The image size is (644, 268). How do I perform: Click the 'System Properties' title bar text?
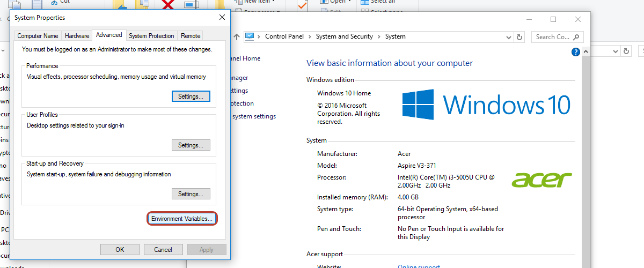[40, 18]
